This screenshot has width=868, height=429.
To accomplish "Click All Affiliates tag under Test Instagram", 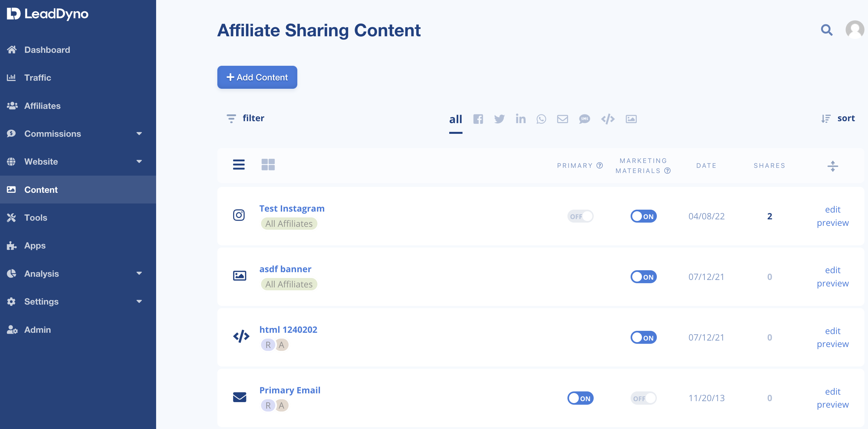I will pos(289,224).
